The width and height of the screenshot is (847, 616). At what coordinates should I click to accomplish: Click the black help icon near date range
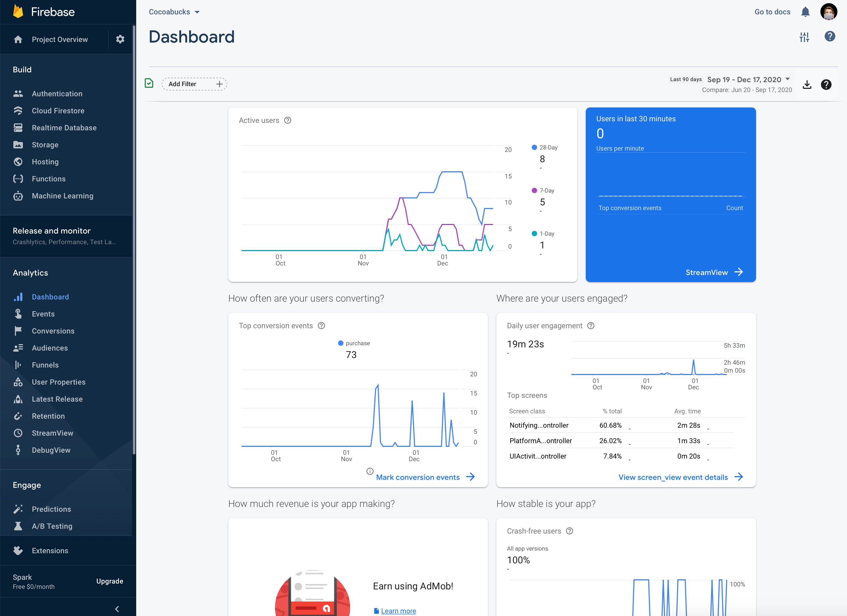(x=826, y=84)
